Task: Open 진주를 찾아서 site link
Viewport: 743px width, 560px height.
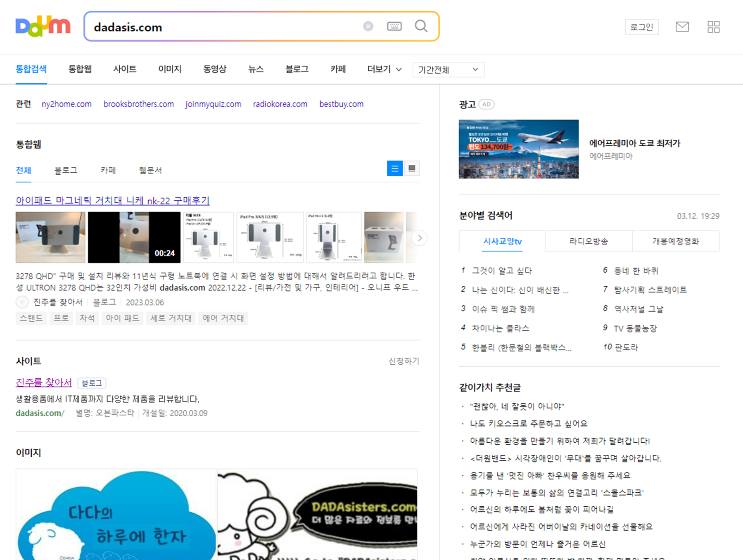Action: [x=44, y=383]
